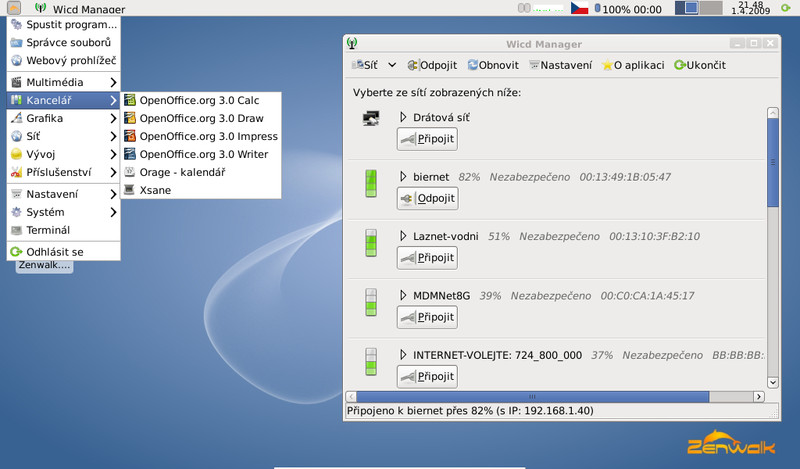Expand the Síť submenu arrow in menu
800x469 pixels.
coord(113,136)
